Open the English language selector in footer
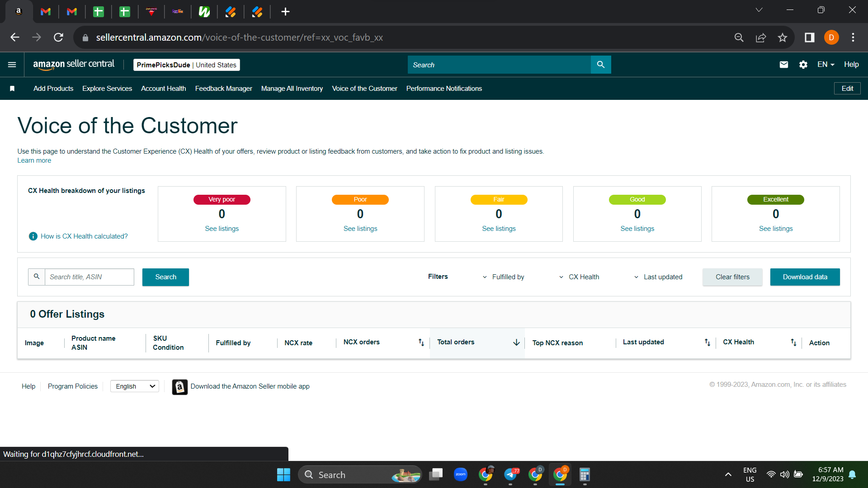 tap(135, 386)
